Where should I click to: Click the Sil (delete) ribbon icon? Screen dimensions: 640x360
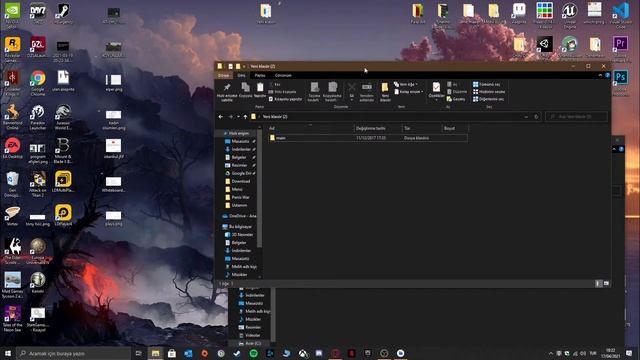351,91
